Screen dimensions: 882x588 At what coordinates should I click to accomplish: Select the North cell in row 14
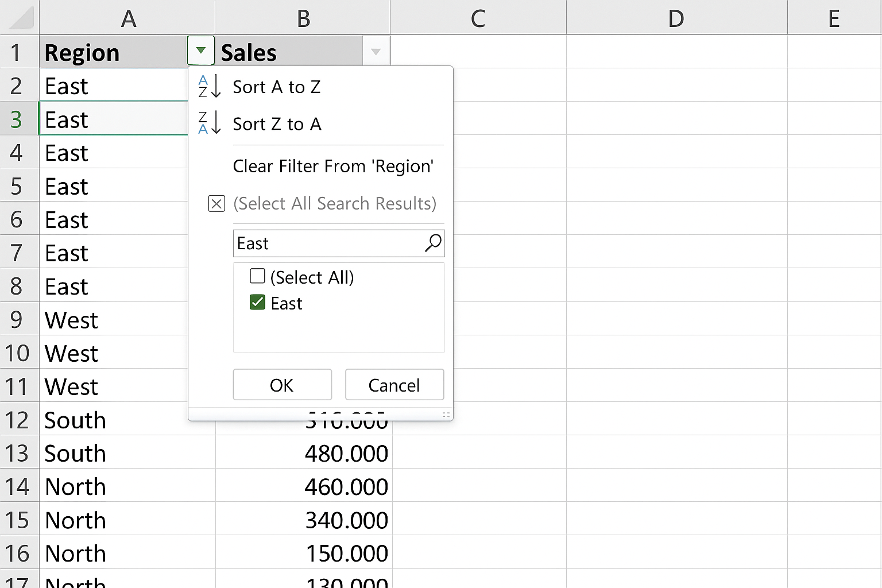coord(127,486)
